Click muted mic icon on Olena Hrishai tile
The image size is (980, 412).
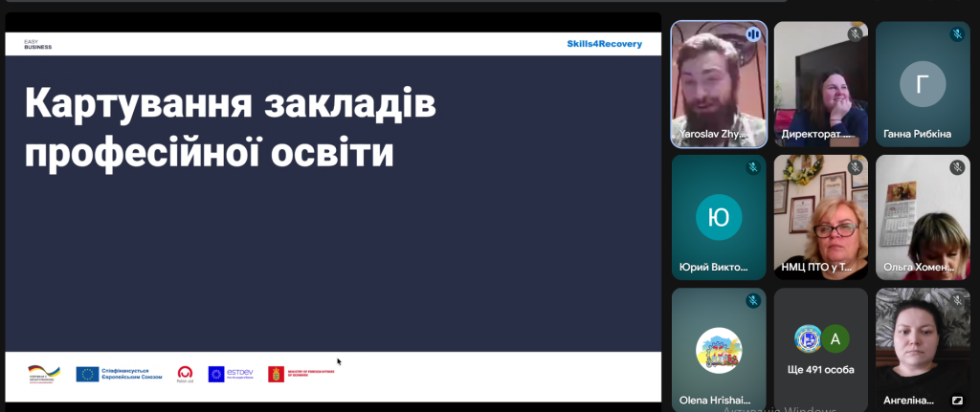click(753, 301)
